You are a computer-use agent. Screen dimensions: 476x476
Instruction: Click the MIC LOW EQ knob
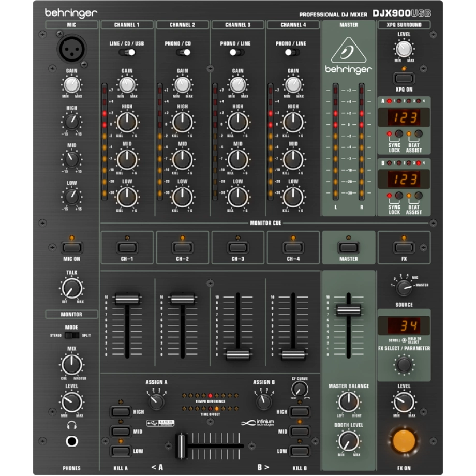(71, 197)
